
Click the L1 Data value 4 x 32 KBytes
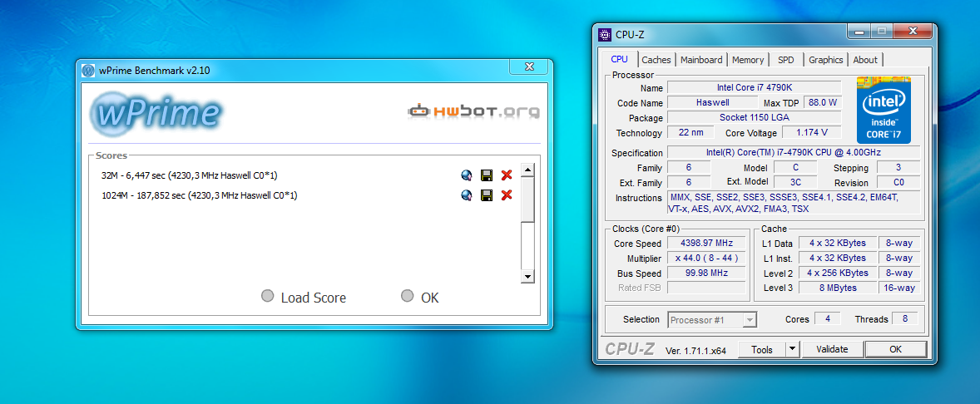coord(838,243)
